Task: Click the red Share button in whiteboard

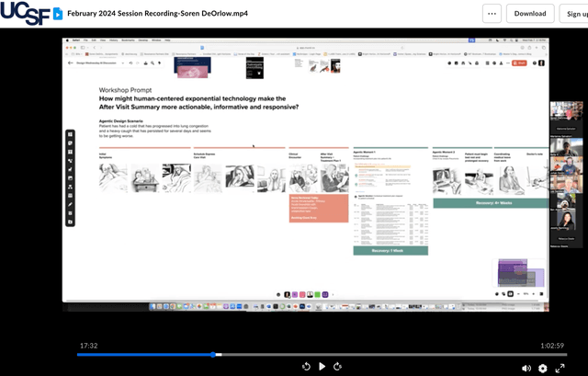Action: click(521, 63)
